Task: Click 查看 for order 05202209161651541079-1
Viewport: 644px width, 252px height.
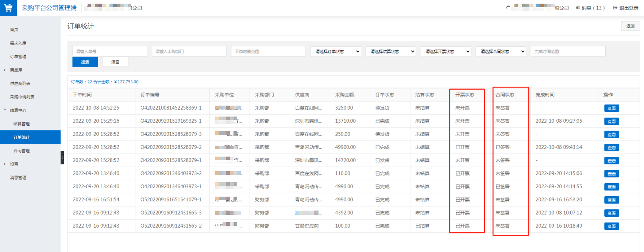Action: (612, 200)
